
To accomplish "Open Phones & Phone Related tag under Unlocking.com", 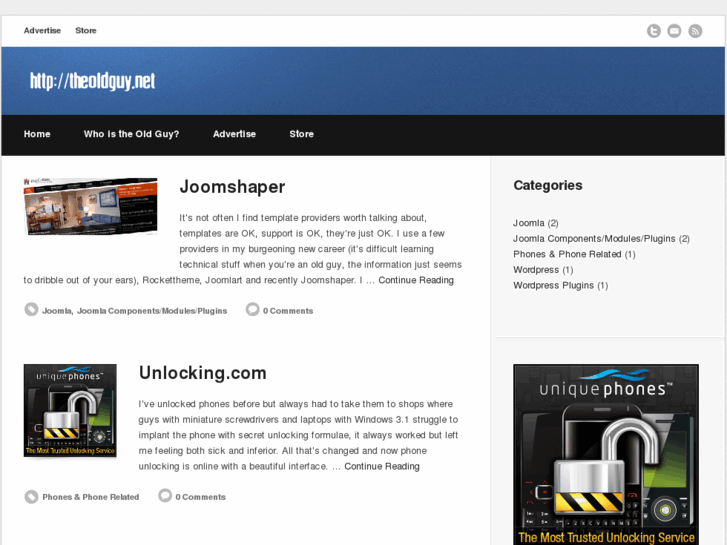I will point(90,497).
